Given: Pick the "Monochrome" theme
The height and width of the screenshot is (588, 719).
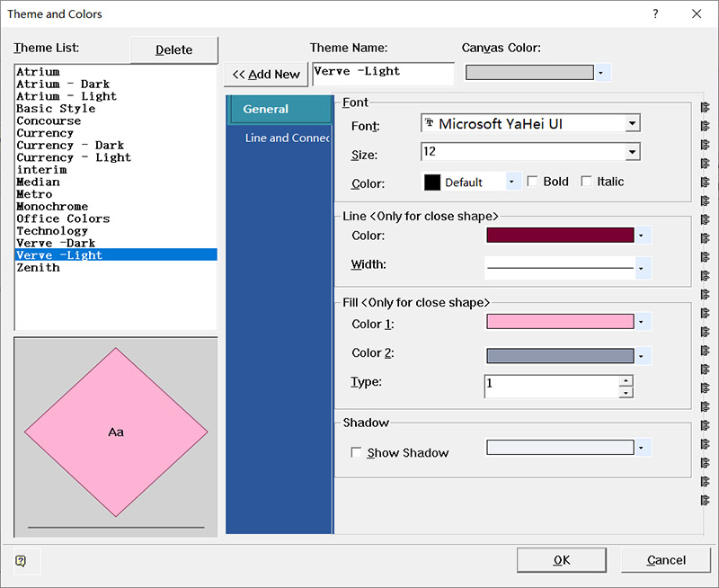Looking at the screenshot, I should click(x=116, y=207).
